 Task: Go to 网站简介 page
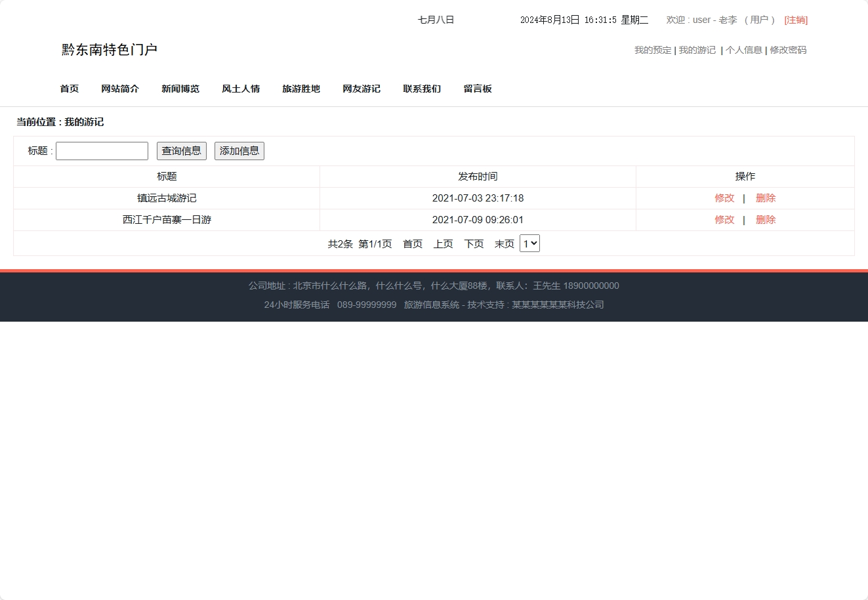(120, 89)
